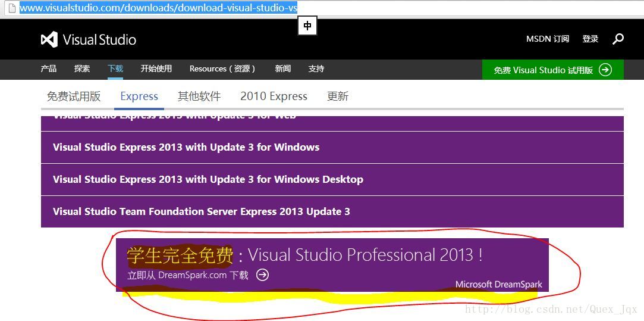Click the page icon in address bar
Screen dimensions: 644x321
[12, 7]
